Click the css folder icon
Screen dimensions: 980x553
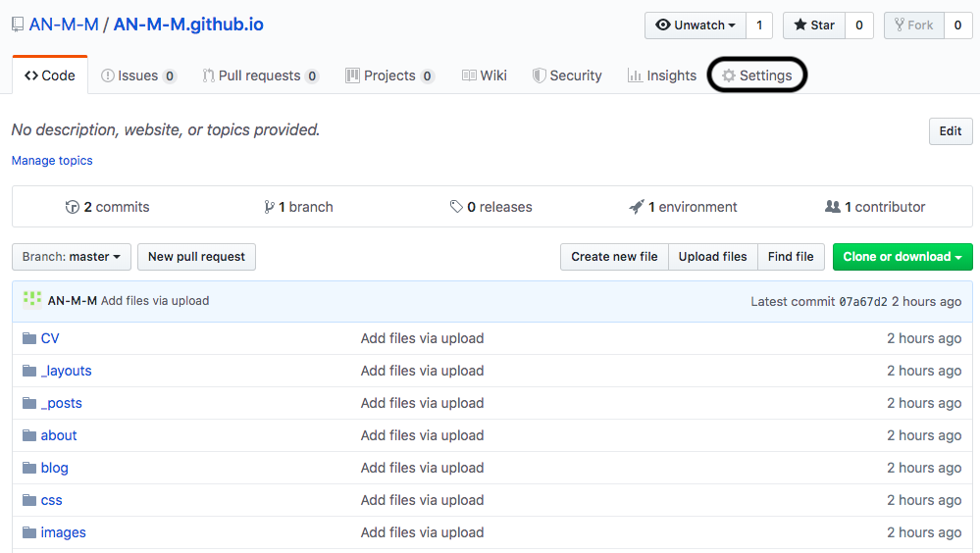pyautogui.click(x=29, y=500)
